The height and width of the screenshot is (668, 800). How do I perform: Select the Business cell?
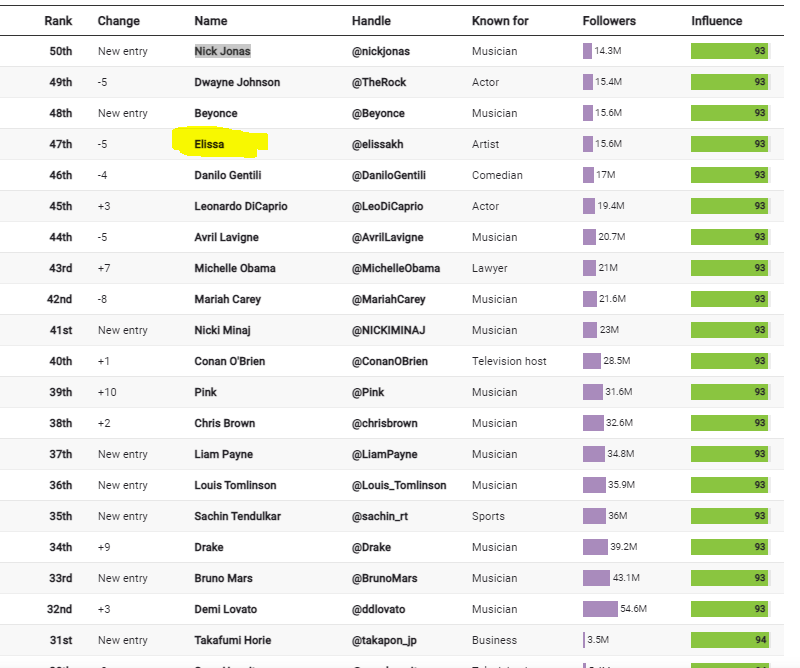(x=494, y=640)
